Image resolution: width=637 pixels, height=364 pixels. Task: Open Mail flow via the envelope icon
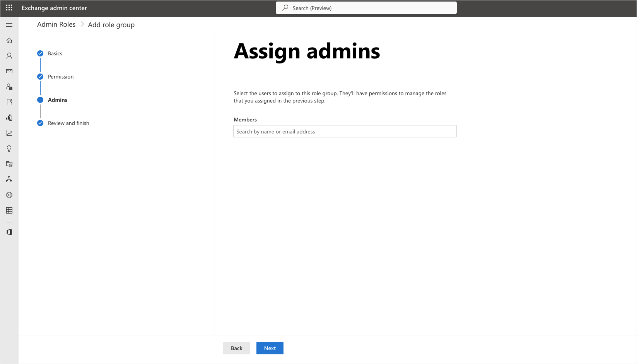(x=9, y=71)
